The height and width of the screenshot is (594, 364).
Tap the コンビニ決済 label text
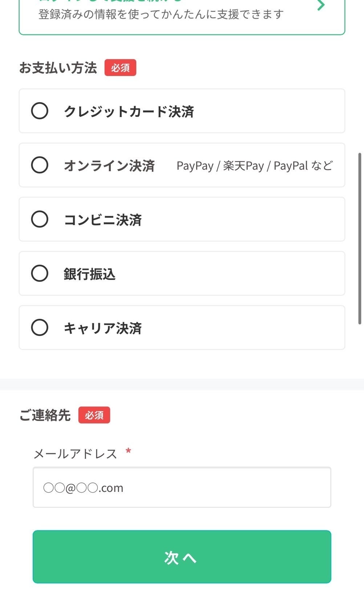pyautogui.click(x=103, y=220)
